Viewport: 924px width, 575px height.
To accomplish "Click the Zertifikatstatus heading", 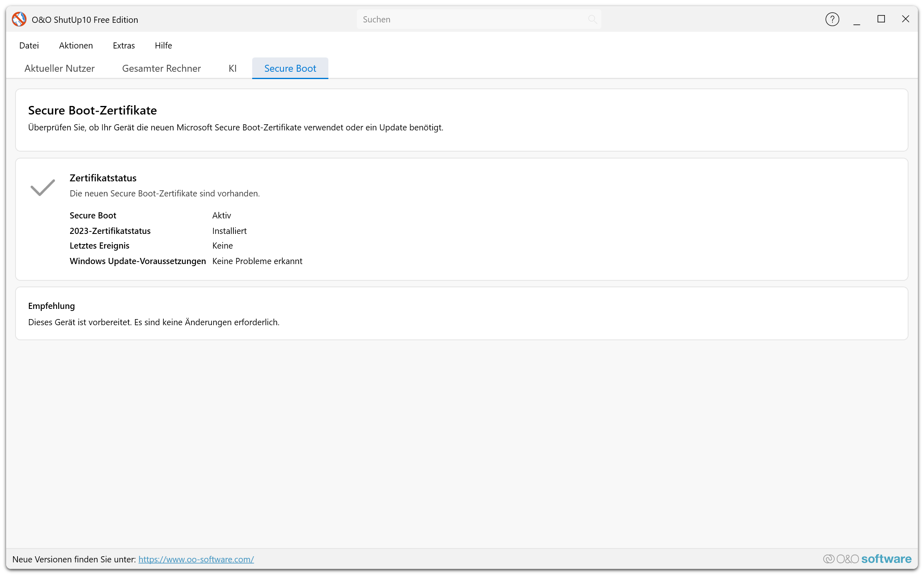I will tap(103, 178).
